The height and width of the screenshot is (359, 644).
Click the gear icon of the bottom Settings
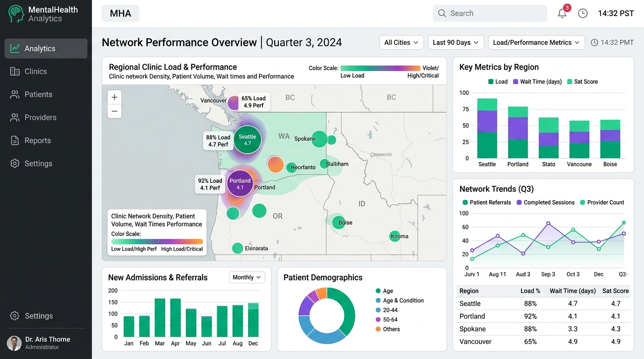tap(15, 316)
